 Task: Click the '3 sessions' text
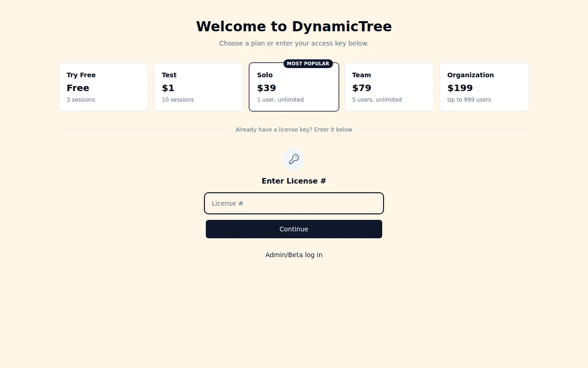coord(81,100)
